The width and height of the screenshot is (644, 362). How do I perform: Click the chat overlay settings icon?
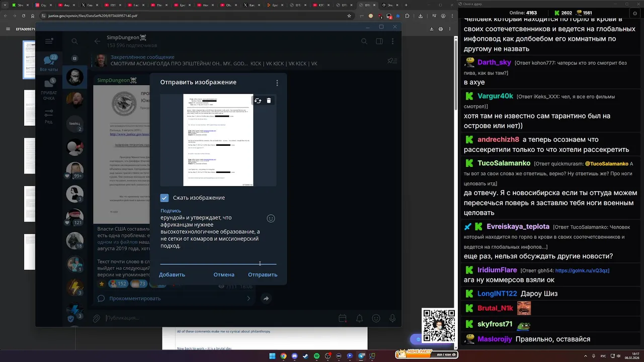pos(635,14)
